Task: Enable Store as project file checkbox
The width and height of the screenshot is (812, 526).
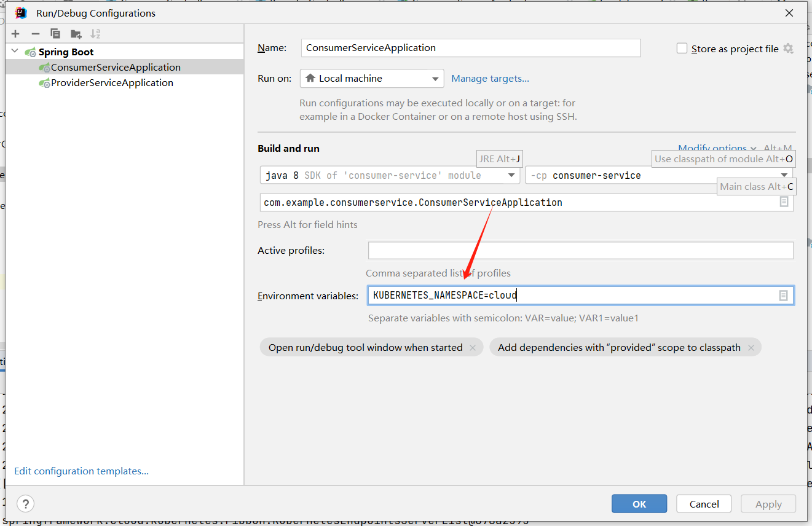Action: [682, 49]
